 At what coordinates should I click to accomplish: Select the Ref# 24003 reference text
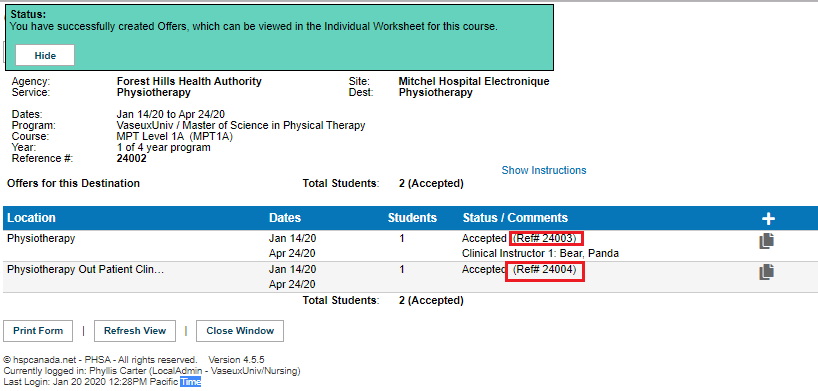pos(545,239)
